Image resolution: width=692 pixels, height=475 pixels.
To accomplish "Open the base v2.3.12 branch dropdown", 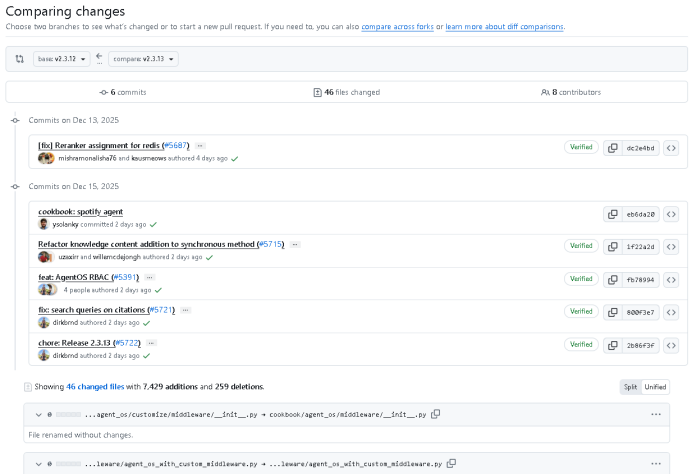I will 61,59.
